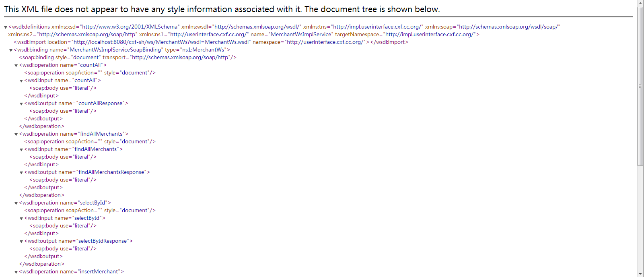Viewport: 644px width, 277px height.
Task: Click the xmlns:ns2 attribute line of definitions
Action: pos(244,34)
